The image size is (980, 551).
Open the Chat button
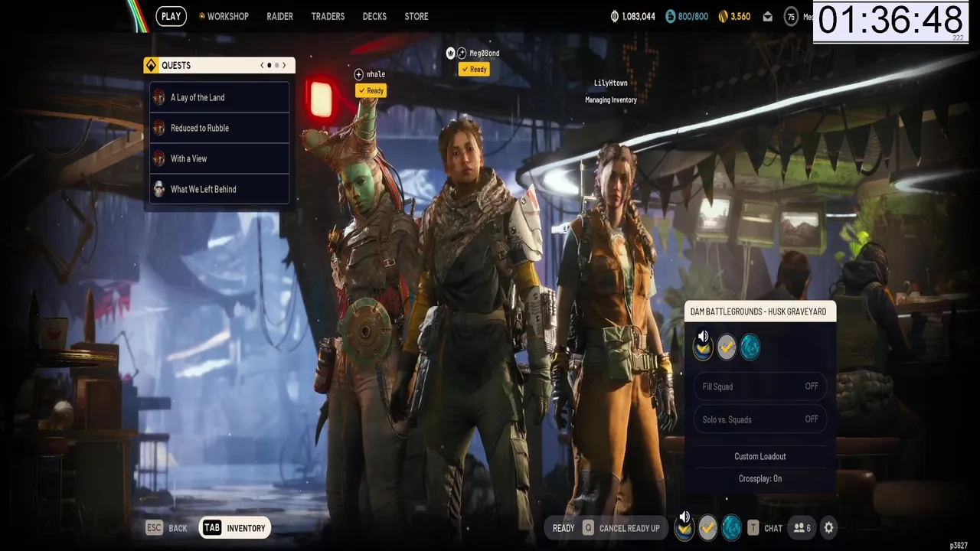(x=765, y=527)
